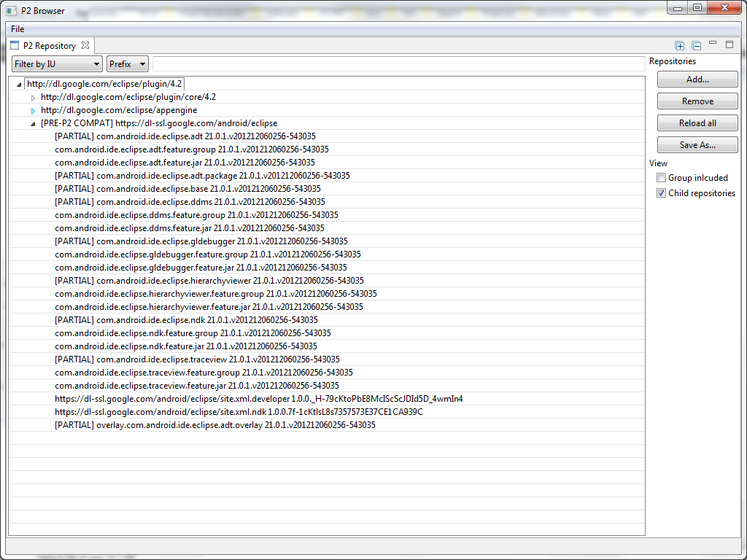Screen dimensions: 747x560
Task: Maximize the P2 Repository view panel
Action: tap(729, 44)
